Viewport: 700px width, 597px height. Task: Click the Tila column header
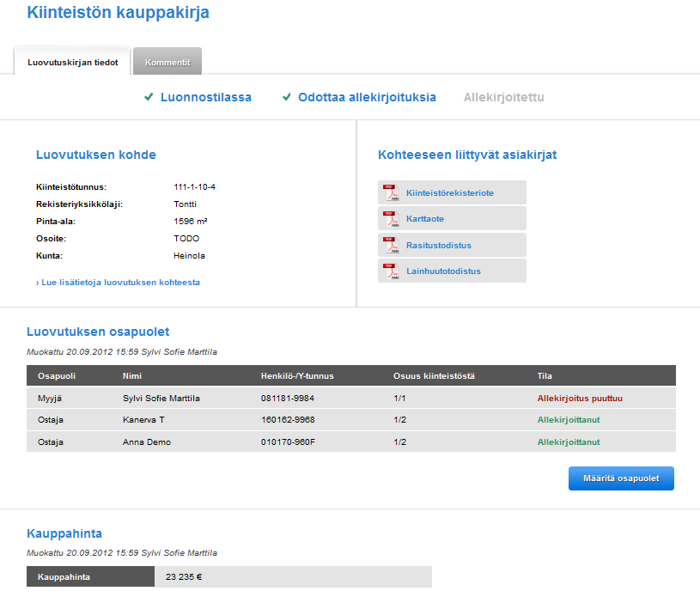tap(545, 376)
